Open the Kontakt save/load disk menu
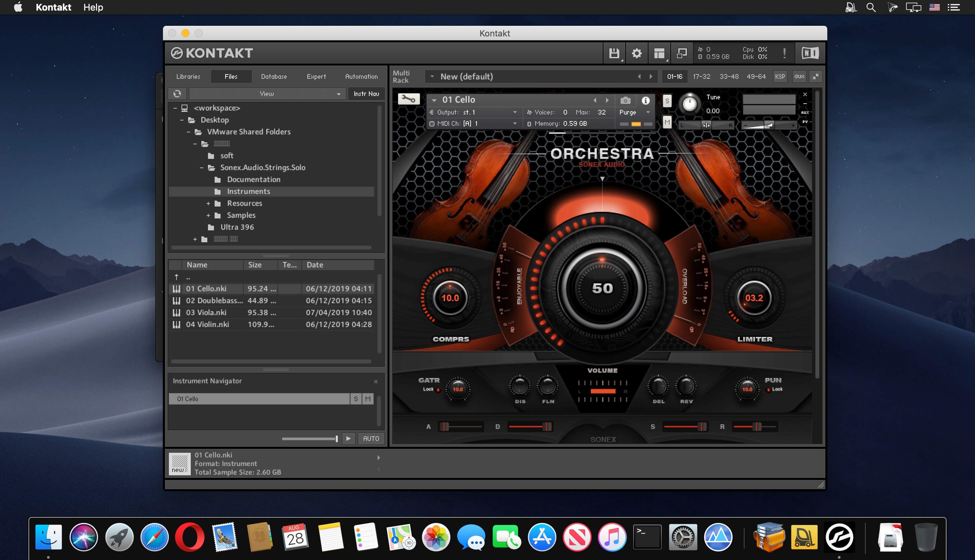 (x=614, y=53)
